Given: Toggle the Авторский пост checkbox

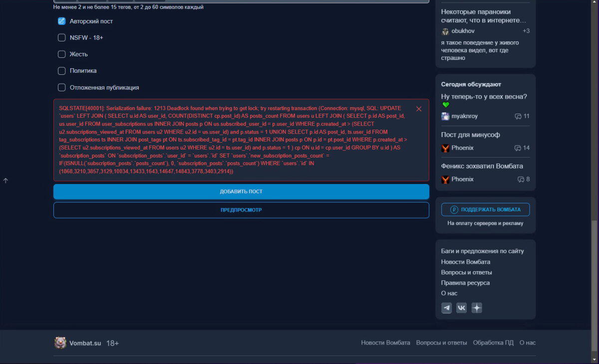Looking at the screenshot, I should tap(62, 21).
